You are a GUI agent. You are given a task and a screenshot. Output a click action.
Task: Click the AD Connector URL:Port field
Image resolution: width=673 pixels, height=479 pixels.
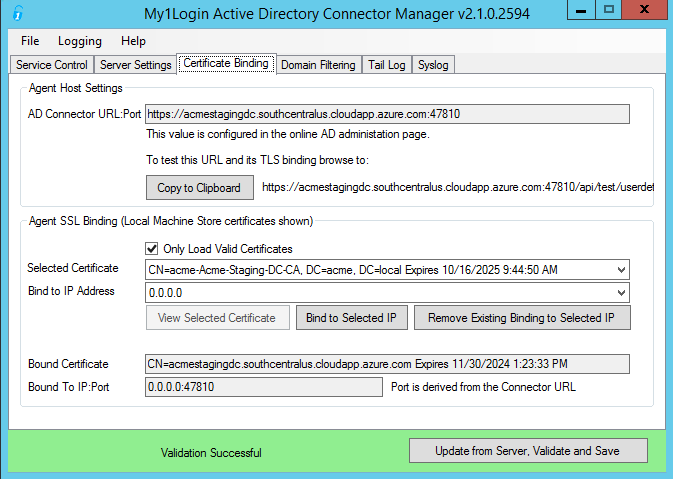click(387, 114)
